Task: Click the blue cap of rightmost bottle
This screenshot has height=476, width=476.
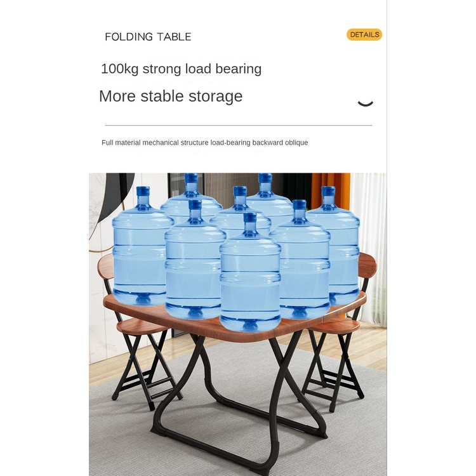Action: pos(328,191)
